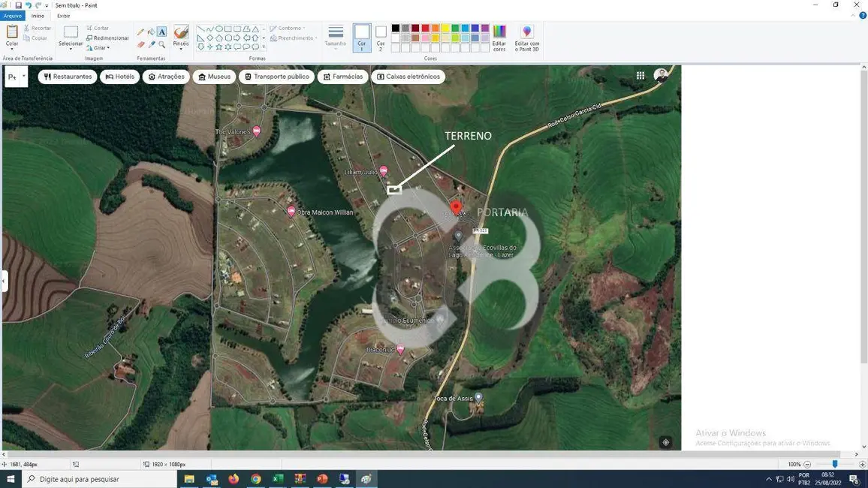
Task: Pick the Eraser tool
Action: tap(140, 44)
